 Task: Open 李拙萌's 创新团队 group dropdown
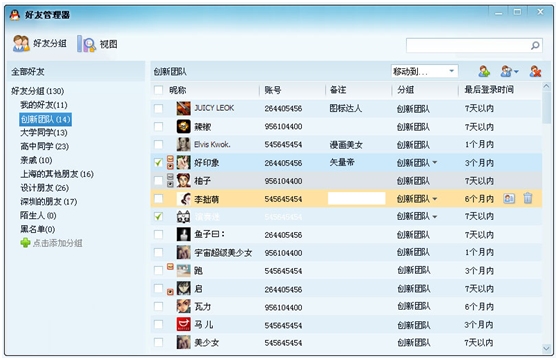pos(435,199)
